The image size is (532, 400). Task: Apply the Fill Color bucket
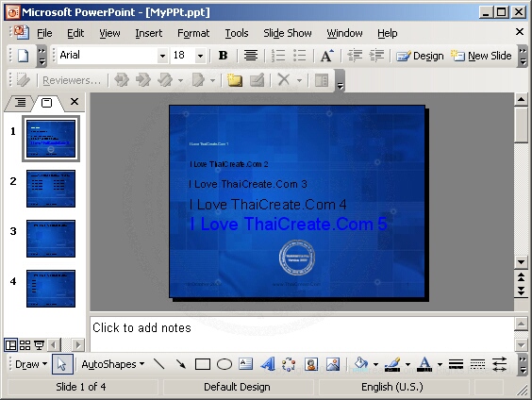(x=360, y=364)
